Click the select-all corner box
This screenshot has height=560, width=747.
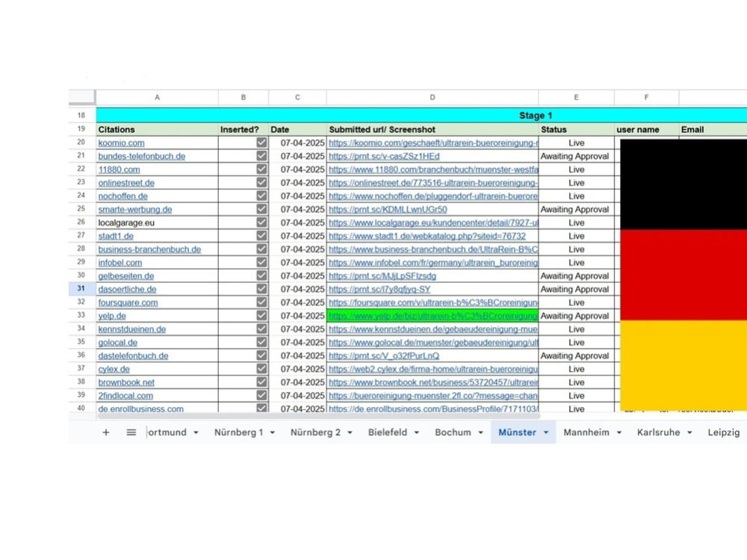pyautogui.click(x=81, y=96)
